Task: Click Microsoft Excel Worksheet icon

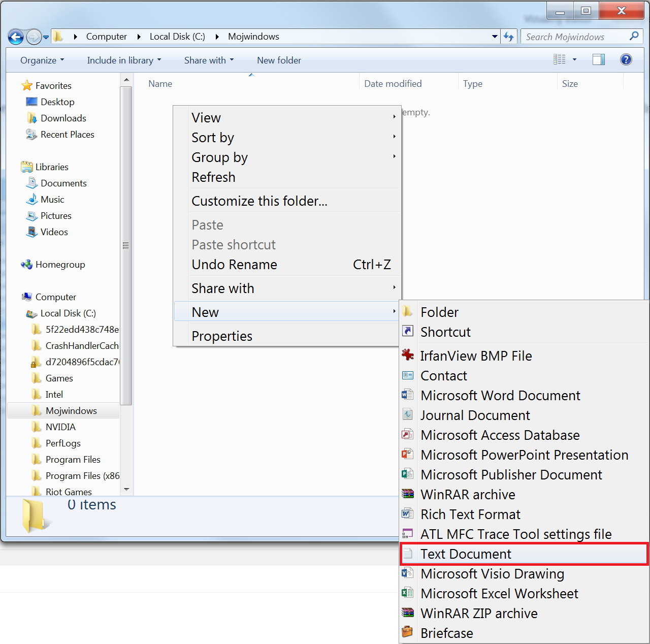Action: click(x=408, y=593)
